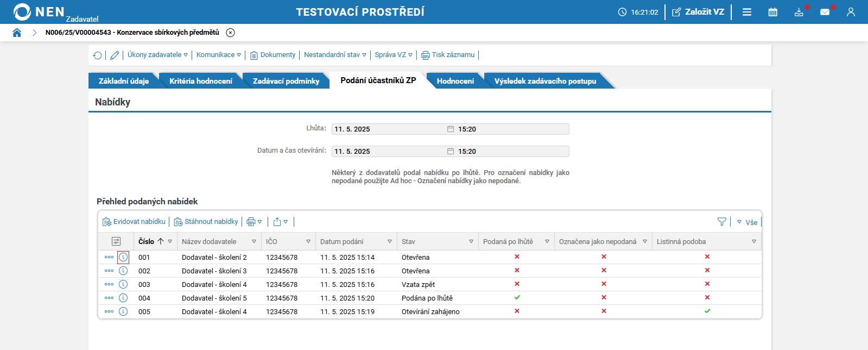The width and height of the screenshot is (868, 350).
Task: Open row actions dots for offer 005
Action: (109, 311)
